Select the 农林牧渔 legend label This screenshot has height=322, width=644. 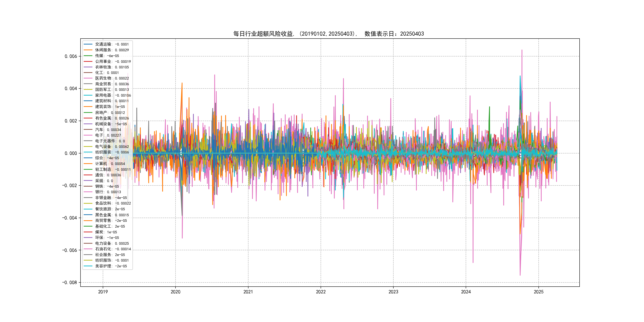point(103,67)
